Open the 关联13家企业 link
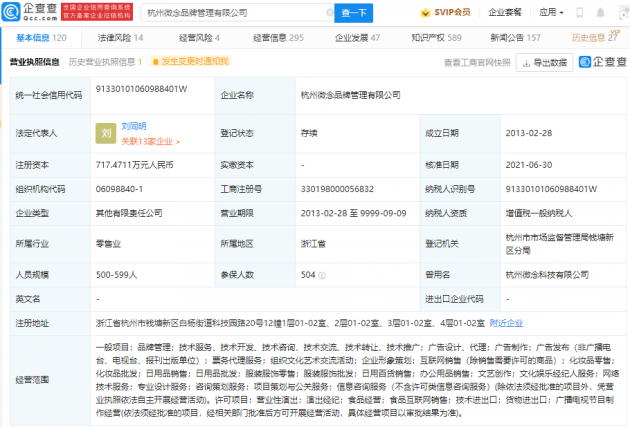This screenshot has height=427, width=630. 151,141
